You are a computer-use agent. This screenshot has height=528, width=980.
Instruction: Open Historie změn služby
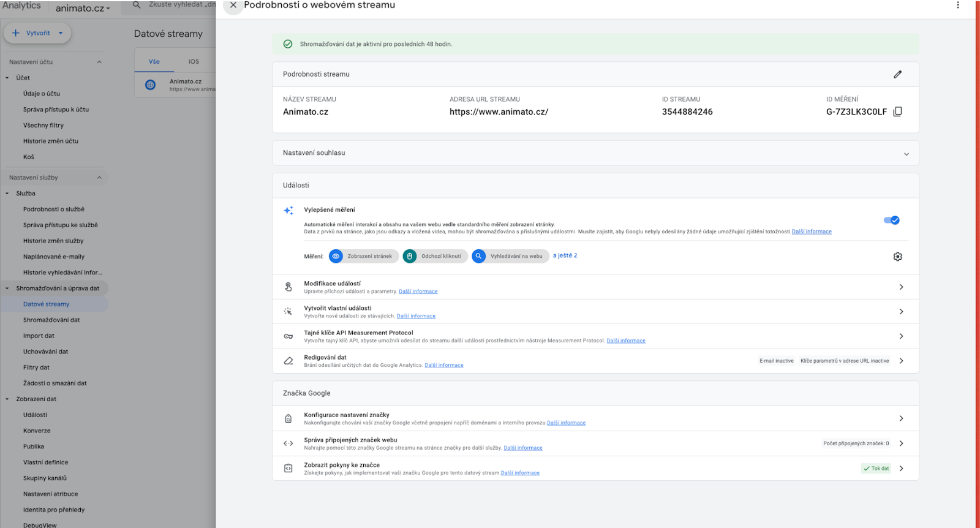(x=53, y=241)
